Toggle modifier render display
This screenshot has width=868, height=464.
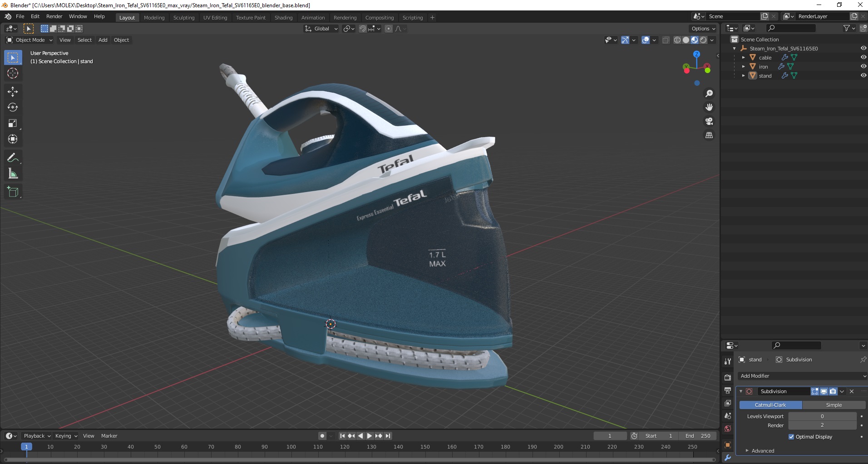833,391
